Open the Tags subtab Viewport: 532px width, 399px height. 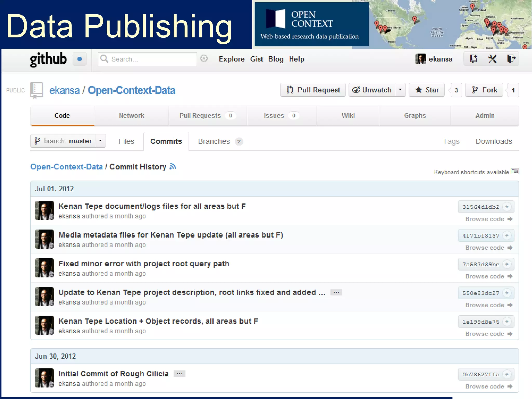pyautogui.click(x=451, y=141)
